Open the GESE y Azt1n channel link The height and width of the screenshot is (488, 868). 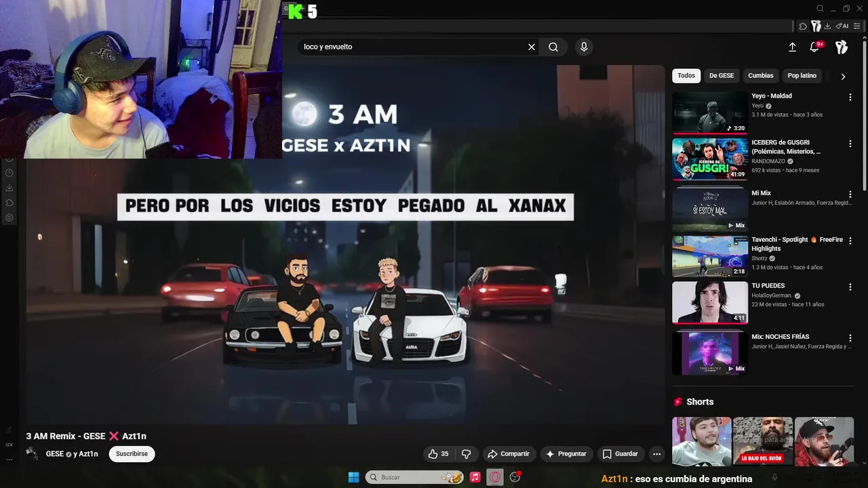(72, 454)
